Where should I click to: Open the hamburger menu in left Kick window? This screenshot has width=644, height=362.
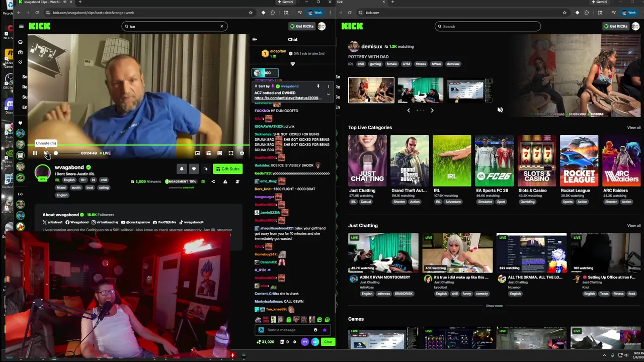(21, 26)
